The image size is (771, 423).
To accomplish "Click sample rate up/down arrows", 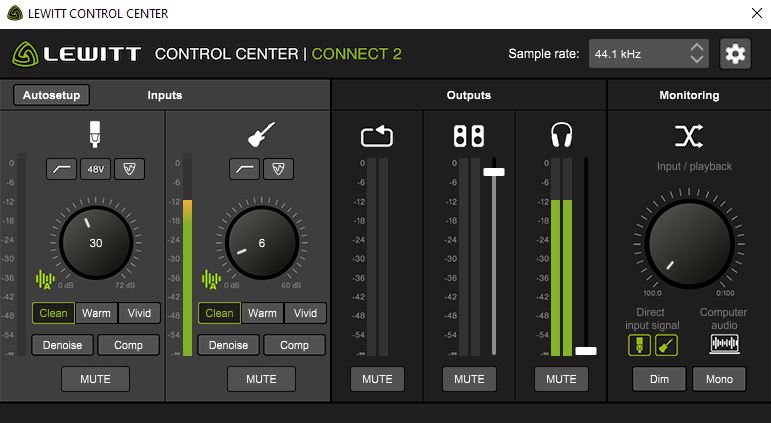I will click(x=696, y=54).
